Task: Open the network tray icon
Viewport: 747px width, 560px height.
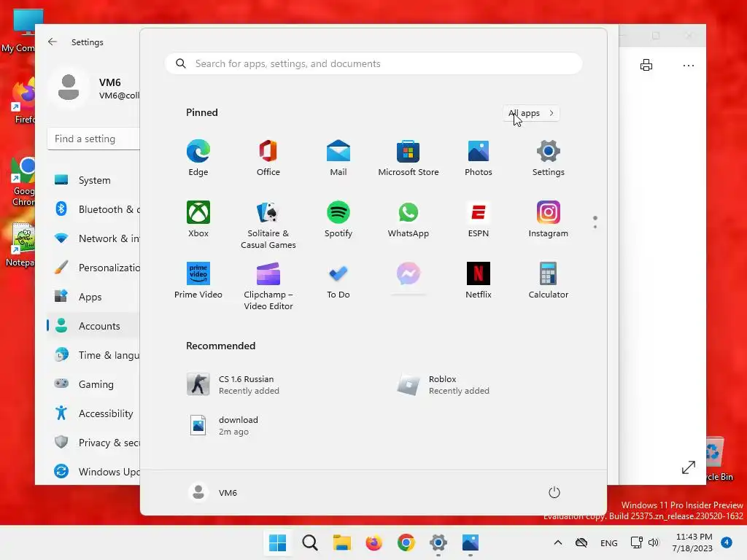Action: coord(636,542)
